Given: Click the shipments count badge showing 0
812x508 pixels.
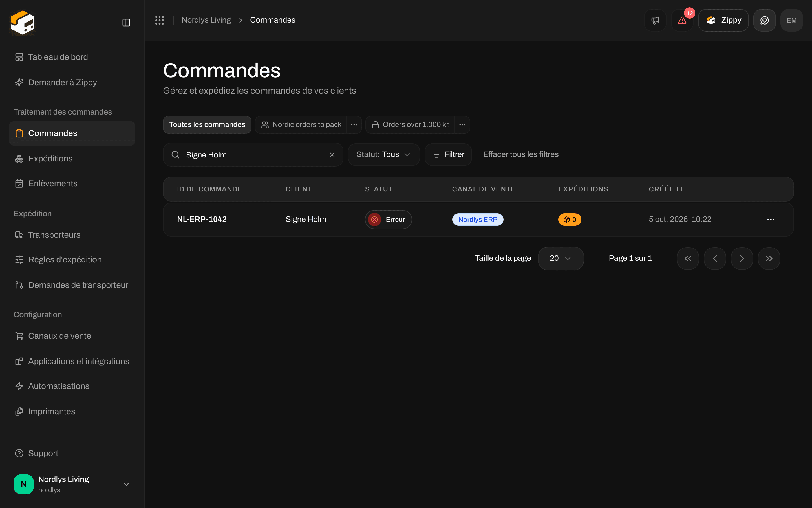Looking at the screenshot, I should click(570, 219).
